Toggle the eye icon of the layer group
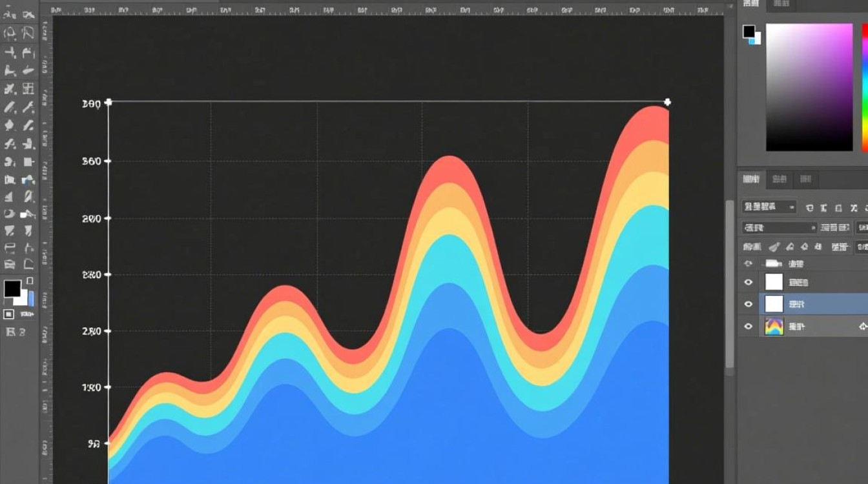This screenshot has width=868, height=484. tap(749, 264)
